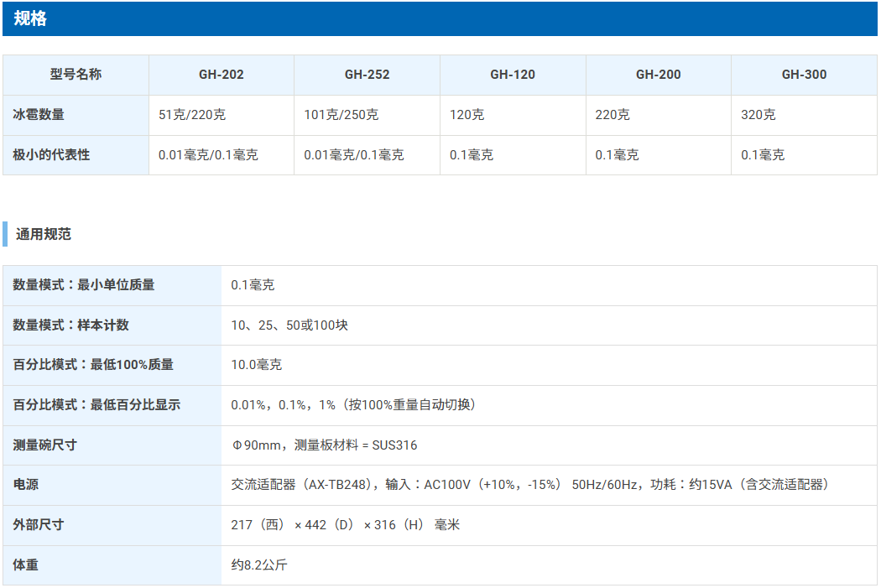Select the 百分比模式：最低百分比显示 label
881x588 pixels.
[96, 404]
